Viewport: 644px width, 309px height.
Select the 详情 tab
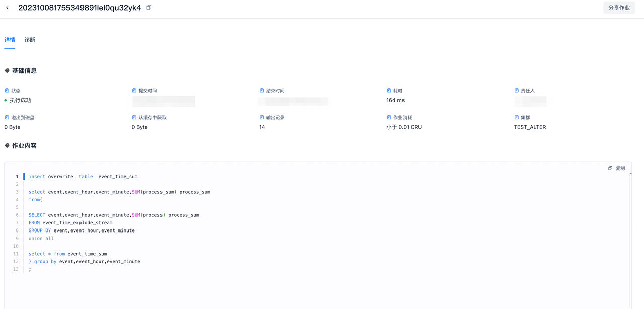point(10,40)
